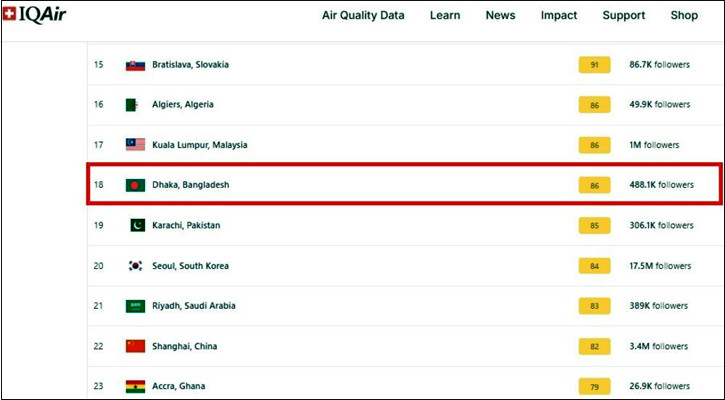Open Dhaka, Bangladesh city link
Image resolution: width=725 pixels, height=400 pixels.
pos(190,185)
